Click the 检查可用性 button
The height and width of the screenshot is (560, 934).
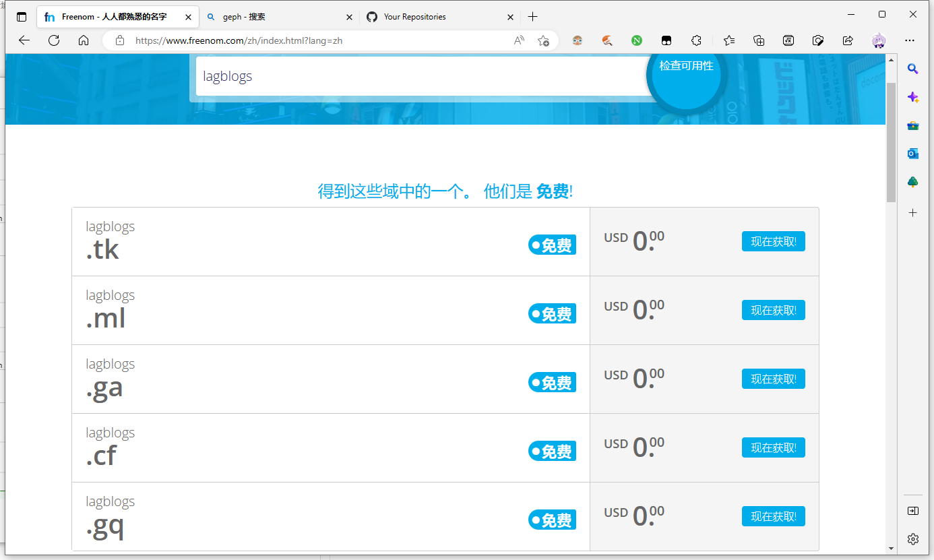[686, 67]
